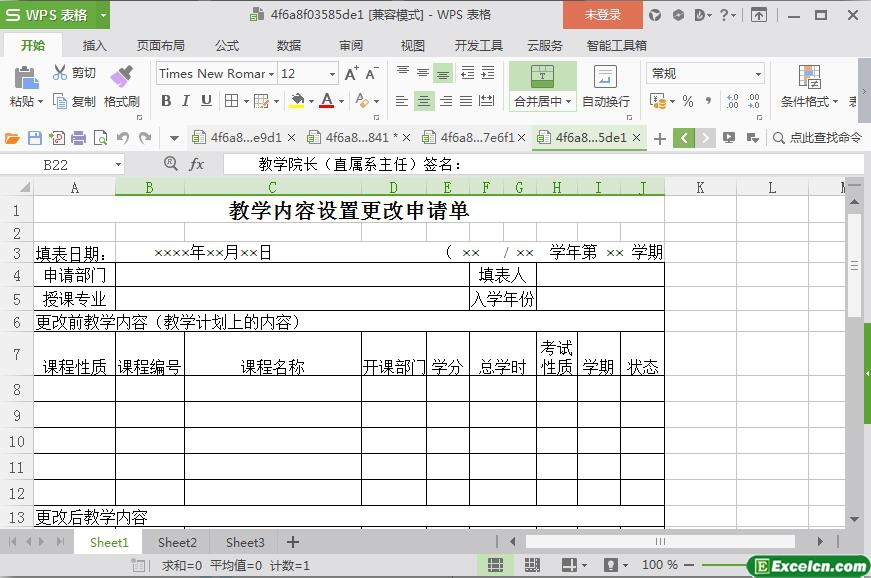Image resolution: width=871 pixels, height=578 pixels.
Task: Click the Auto Wrap text button
Action: coord(605,86)
